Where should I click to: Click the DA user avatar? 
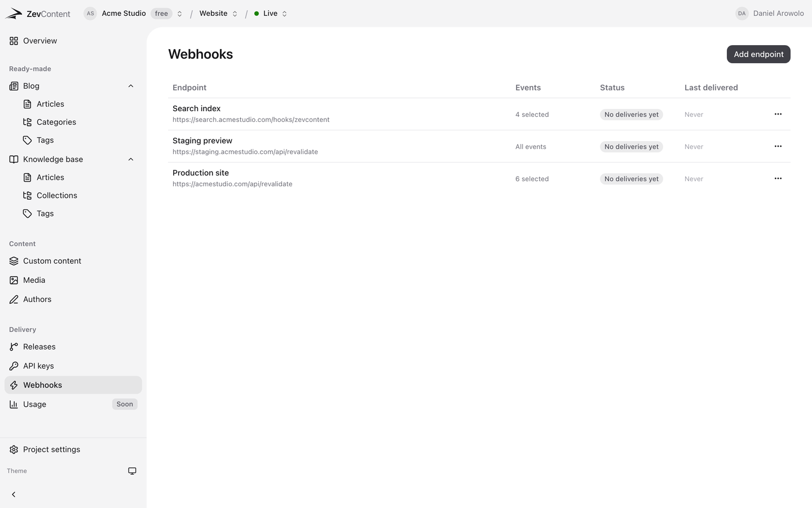742,14
